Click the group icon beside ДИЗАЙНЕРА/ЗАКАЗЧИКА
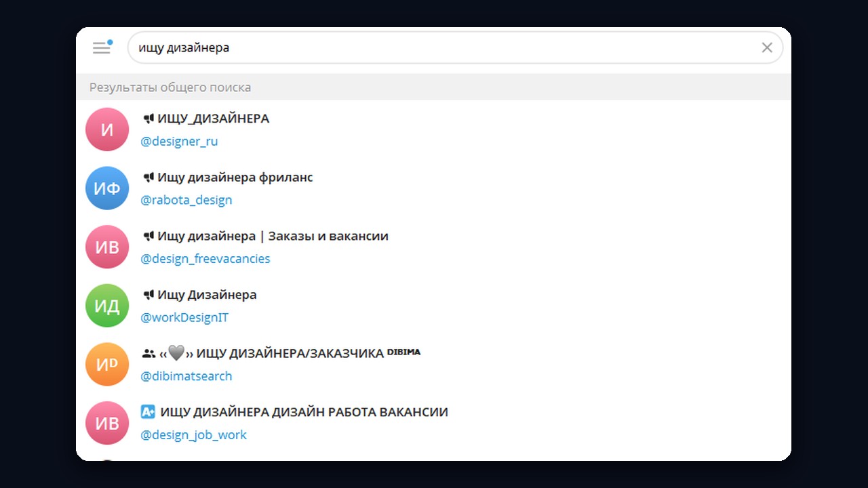The height and width of the screenshot is (488, 868). pyautogui.click(x=149, y=354)
